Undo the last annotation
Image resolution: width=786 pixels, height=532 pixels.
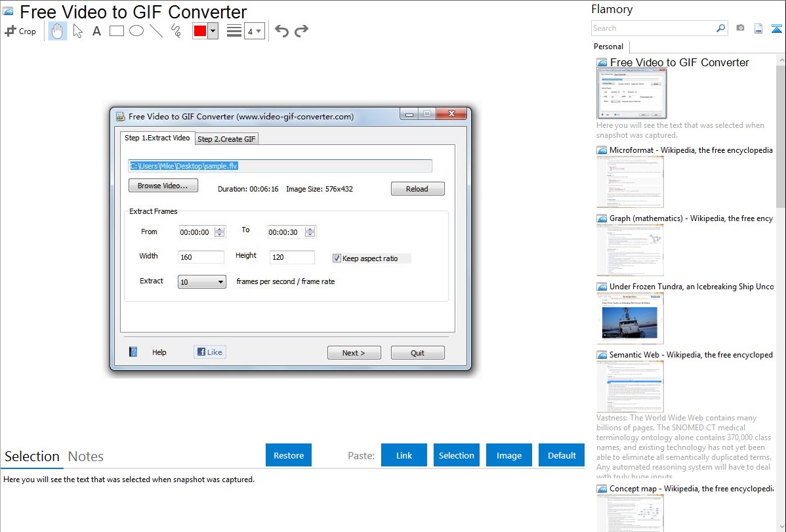click(281, 31)
